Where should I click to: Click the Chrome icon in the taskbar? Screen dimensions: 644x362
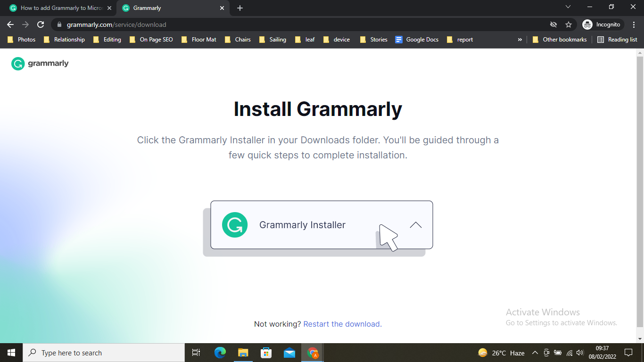tap(313, 353)
